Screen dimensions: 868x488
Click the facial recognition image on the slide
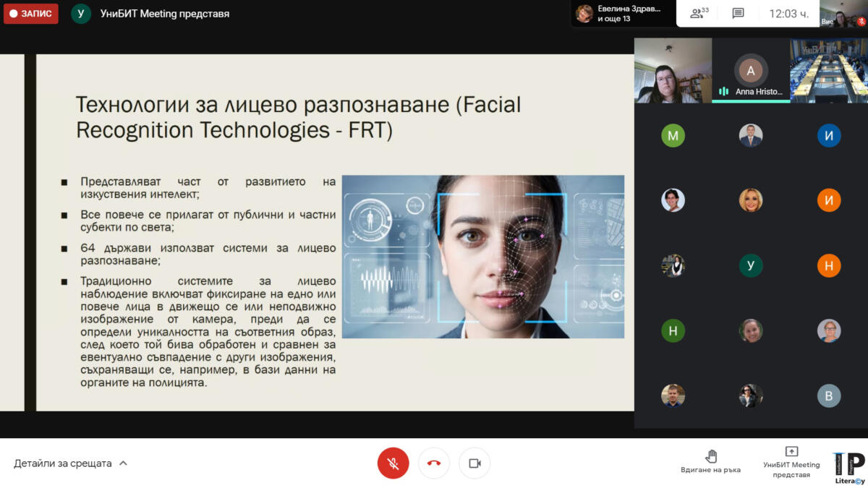[x=483, y=257]
